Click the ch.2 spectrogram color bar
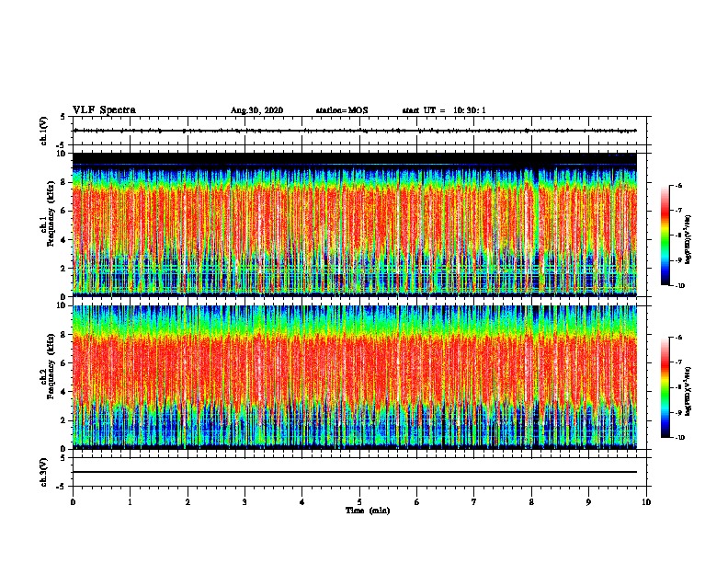This screenshot has height=563, width=728. tap(665, 387)
